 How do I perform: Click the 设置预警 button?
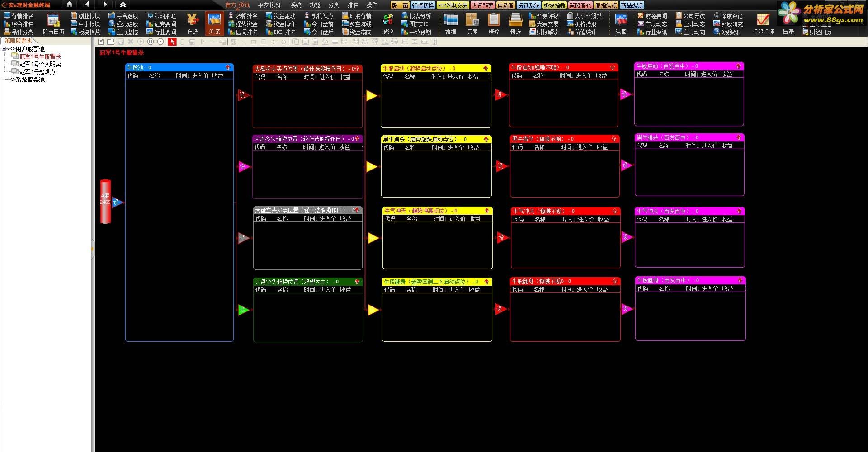(x=482, y=5)
